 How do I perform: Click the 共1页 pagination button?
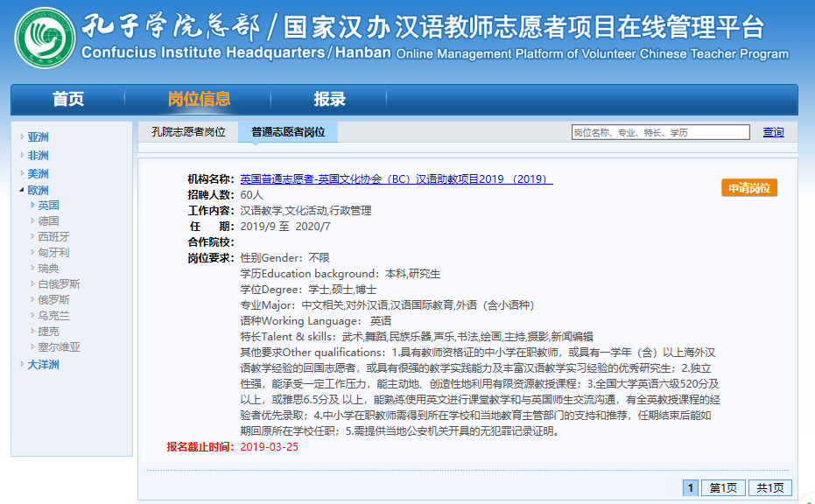[x=769, y=488]
